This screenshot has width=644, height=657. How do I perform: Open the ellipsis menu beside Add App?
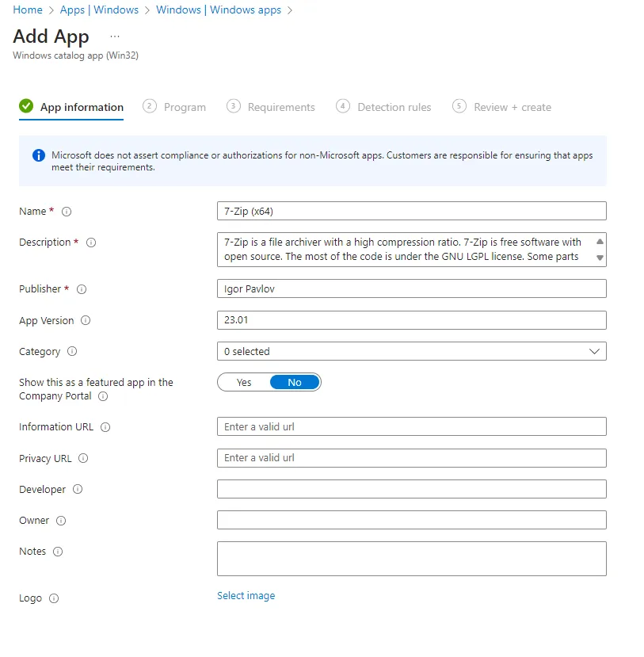point(115,36)
